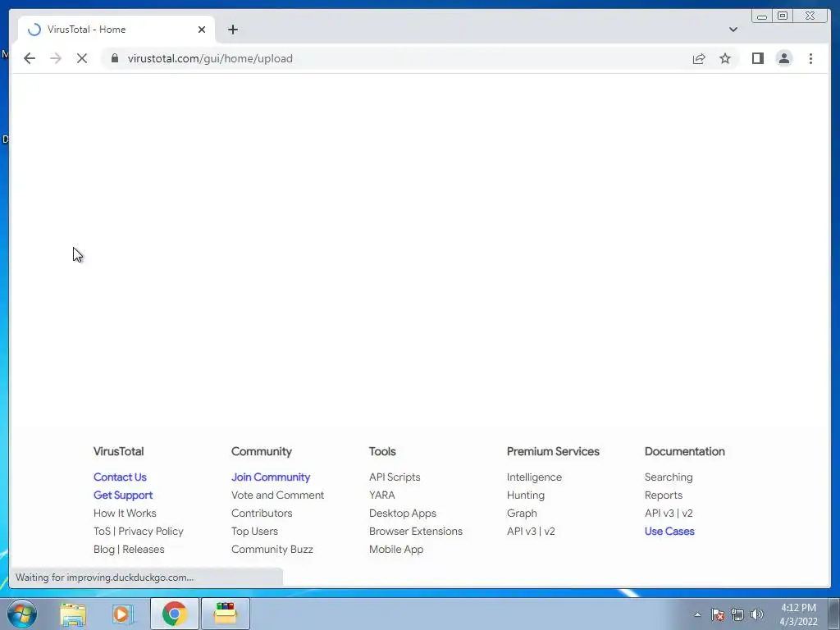Open the YARA link
This screenshot has height=630, width=840.
[x=382, y=495]
